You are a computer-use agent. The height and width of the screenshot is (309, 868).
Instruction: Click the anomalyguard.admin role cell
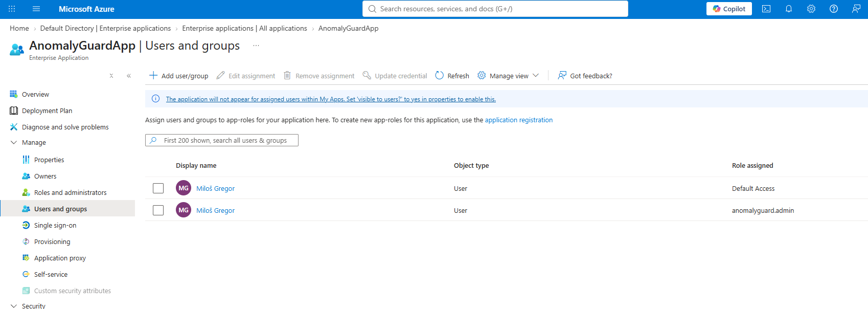(763, 210)
